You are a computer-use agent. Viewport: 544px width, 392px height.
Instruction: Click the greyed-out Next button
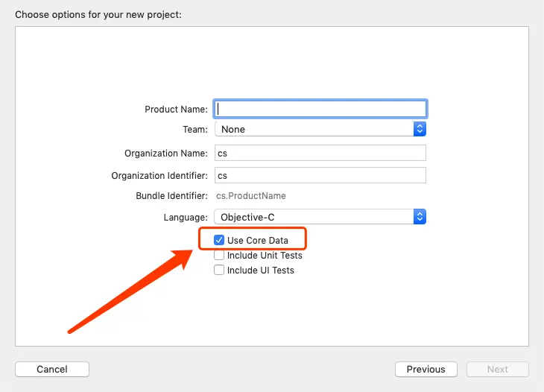click(x=497, y=369)
